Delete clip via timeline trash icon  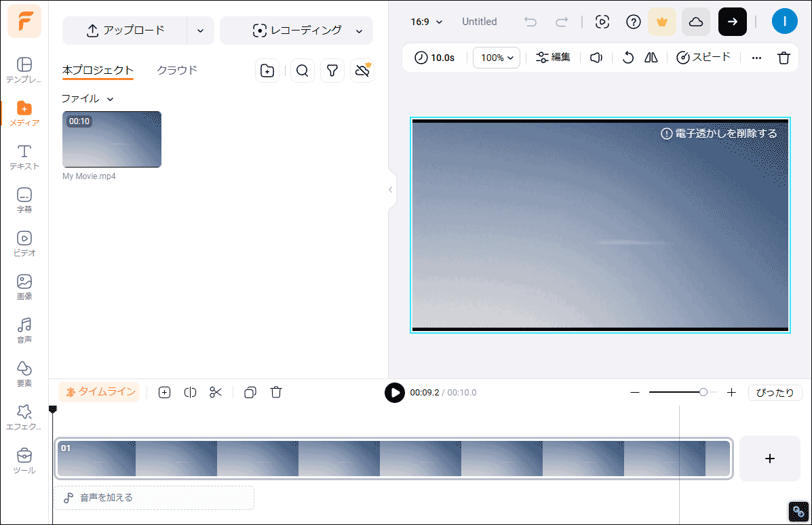coord(276,393)
